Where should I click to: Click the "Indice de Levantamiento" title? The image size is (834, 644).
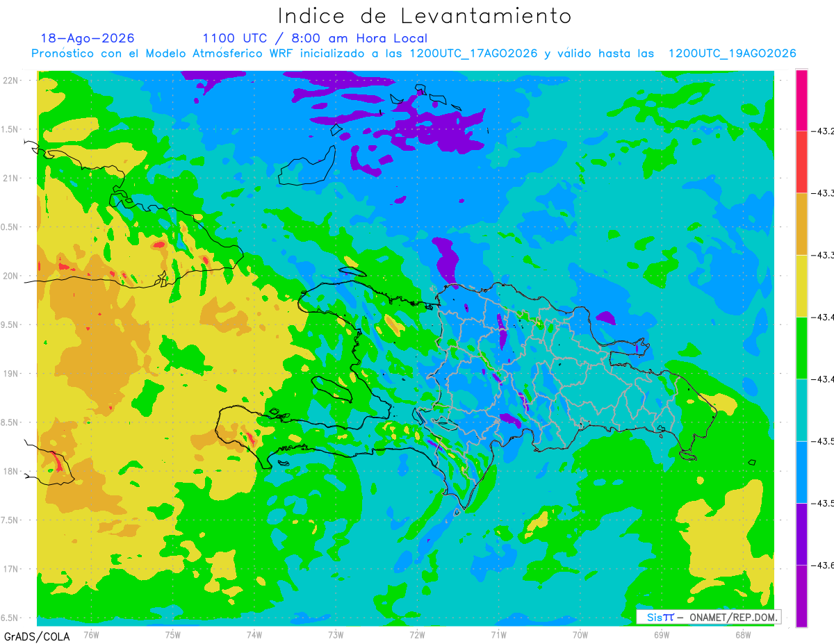(x=425, y=15)
